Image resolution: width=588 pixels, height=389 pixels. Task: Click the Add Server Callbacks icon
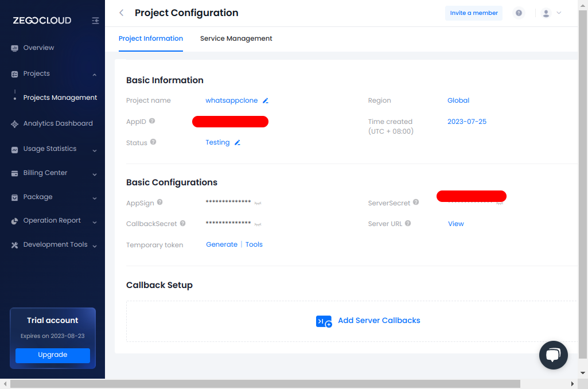tap(324, 321)
